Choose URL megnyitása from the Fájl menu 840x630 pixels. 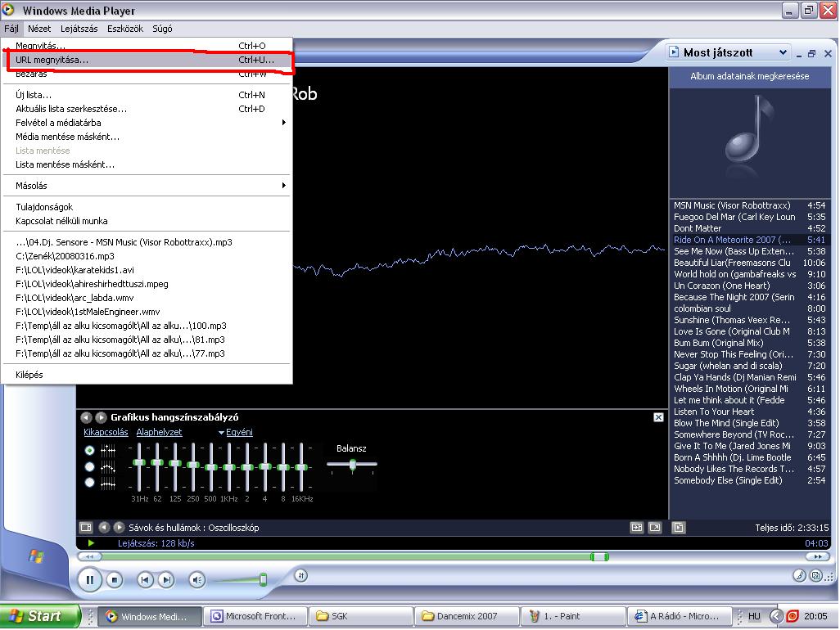point(52,60)
